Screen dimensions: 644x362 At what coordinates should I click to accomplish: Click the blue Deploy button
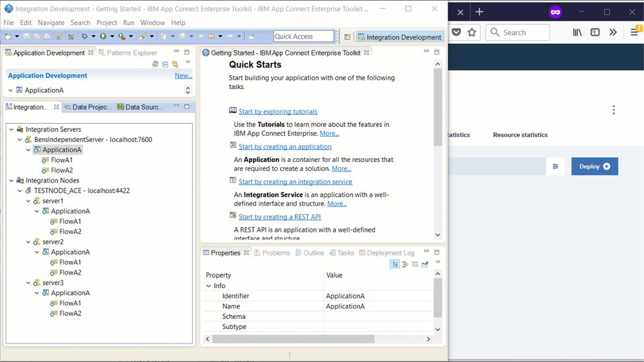(594, 166)
